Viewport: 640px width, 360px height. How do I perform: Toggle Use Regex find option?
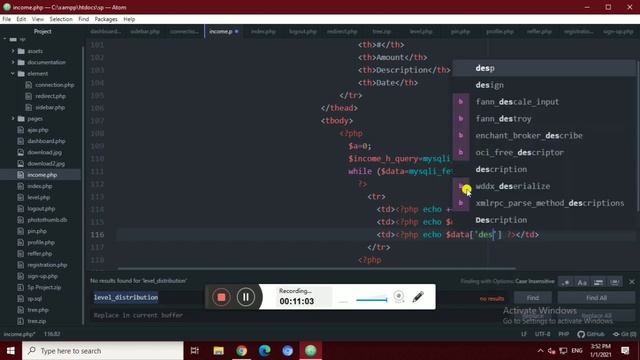click(566, 282)
